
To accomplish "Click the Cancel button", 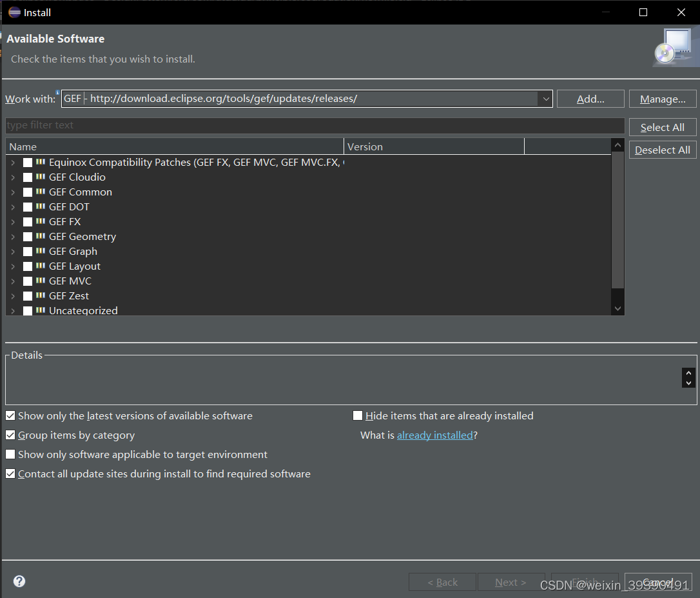I will (x=659, y=582).
